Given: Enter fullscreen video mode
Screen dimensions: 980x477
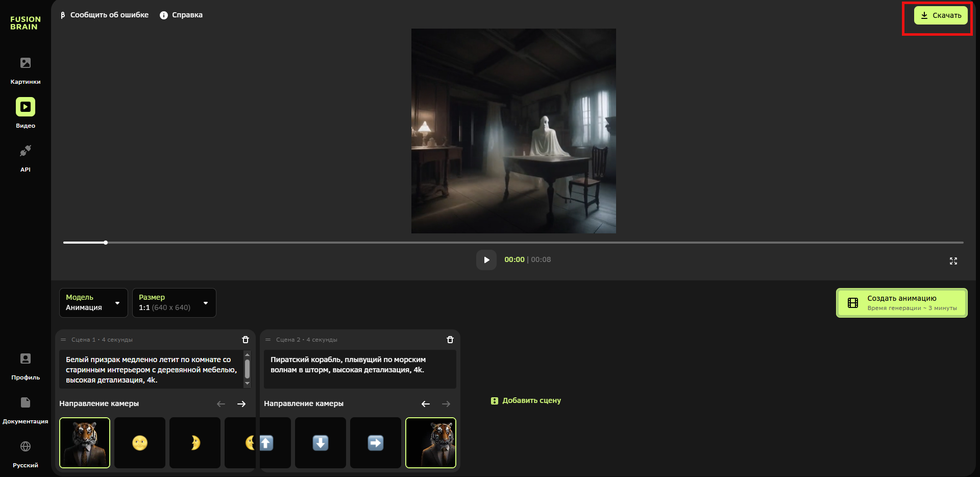Looking at the screenshot, I should point(953,261).
